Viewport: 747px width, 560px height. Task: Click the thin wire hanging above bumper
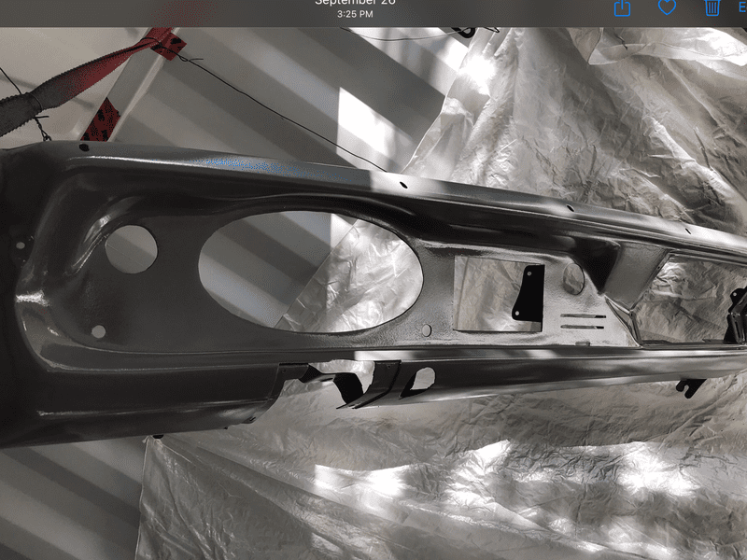coord(280,112)
